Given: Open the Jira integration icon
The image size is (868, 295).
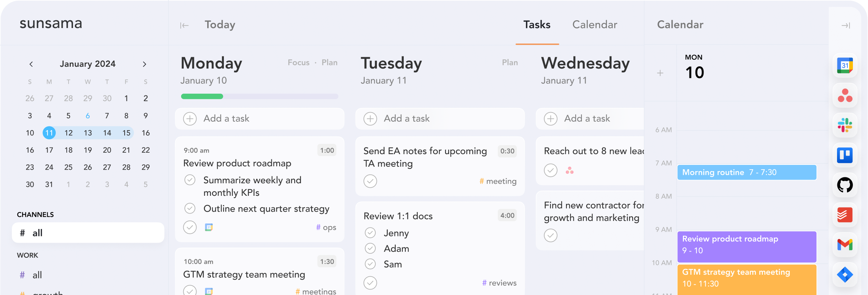Looking at the screenshot, I should [845, 275].
